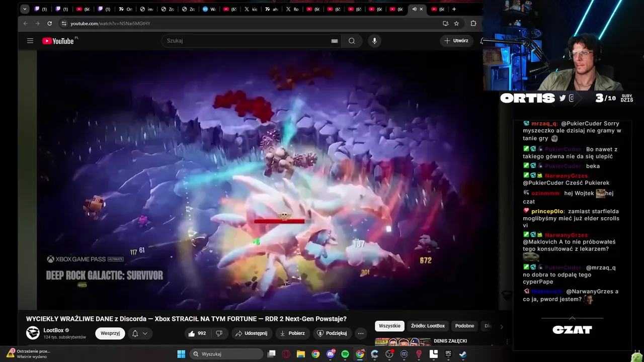
Task: Click the search magnifier button
Action: click(x=352, y=41)
